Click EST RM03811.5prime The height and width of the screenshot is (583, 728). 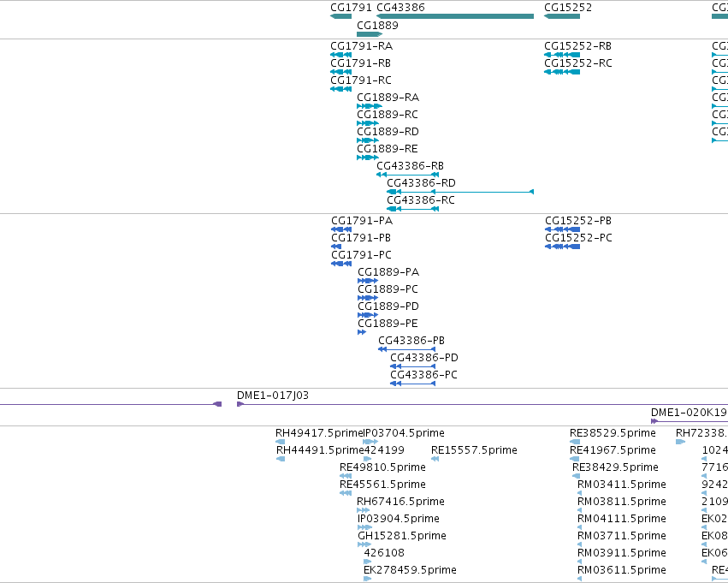pos(622,502)
